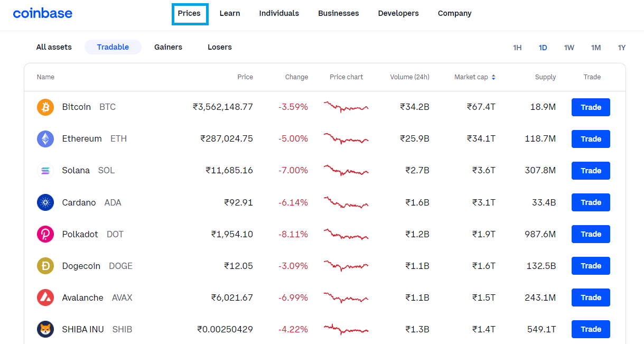Image resolution: width=644 pixels, height=344 pixels.
Task: Select the Tradable filter
Action: (113, 47)
